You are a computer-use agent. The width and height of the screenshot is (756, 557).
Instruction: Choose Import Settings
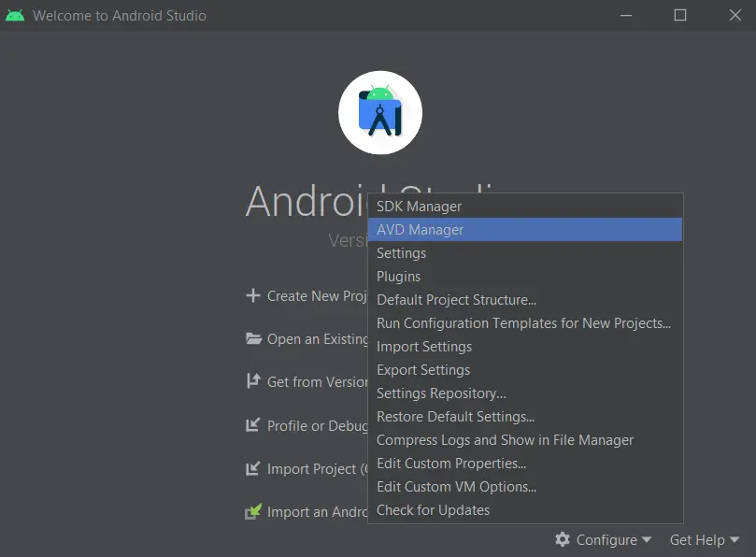[x=525, y=347]
